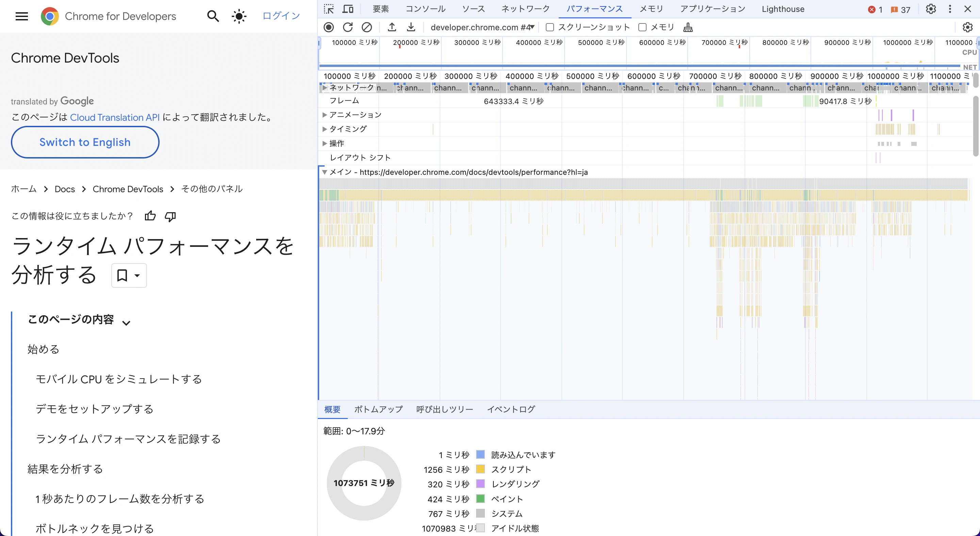The height and width of the screenshot is (536, 980).
Task: Enable the スクリーンショット checkbox
Action: (550, 27)
